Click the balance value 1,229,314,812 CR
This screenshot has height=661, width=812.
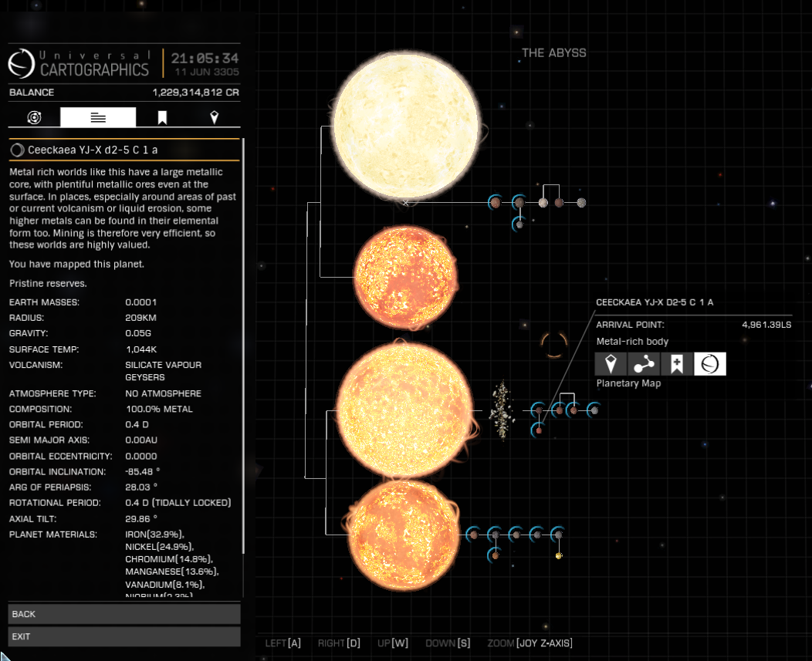196,92
